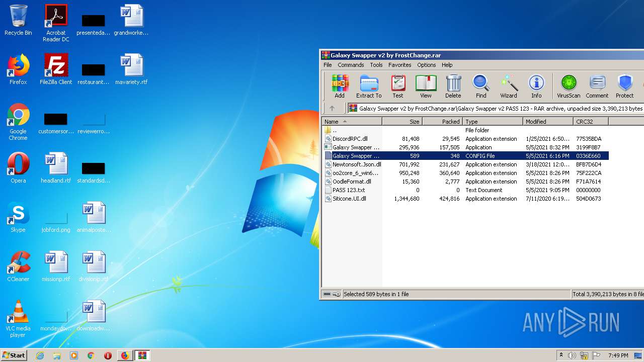Select the Galaxy Swapper Application file row
The height and width of the screenshot is (362, 644).
tap(465, 147)
